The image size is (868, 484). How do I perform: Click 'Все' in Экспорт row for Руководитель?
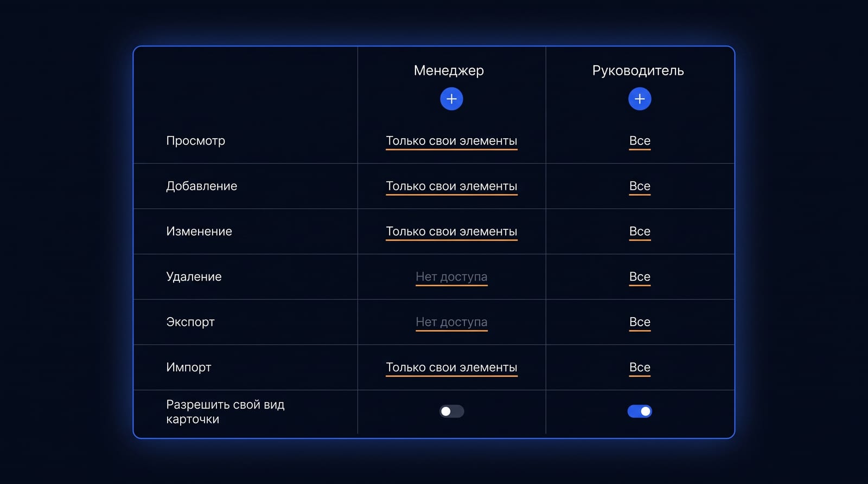click(640, 322)
